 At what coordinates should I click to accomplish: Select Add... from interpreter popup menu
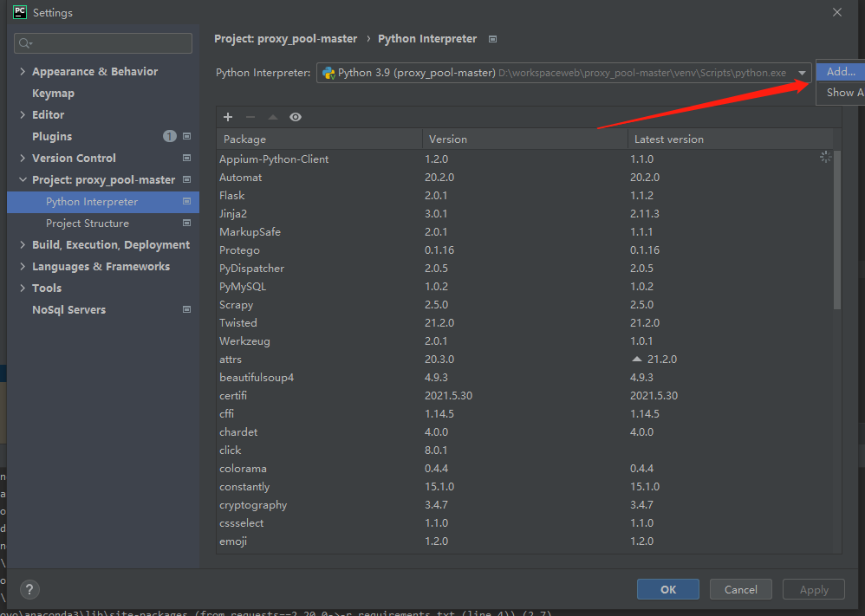pos(840,72)
